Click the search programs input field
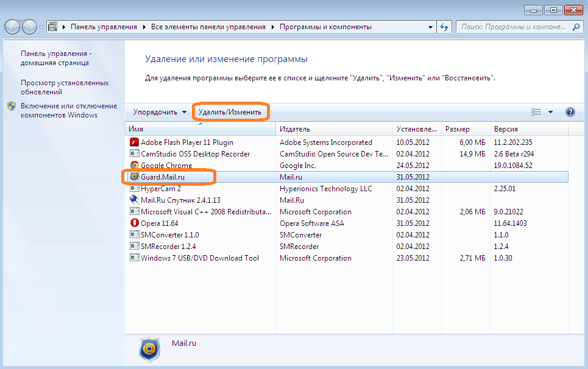588x369 pixels. pyautogui.click(x=515, y=27)
